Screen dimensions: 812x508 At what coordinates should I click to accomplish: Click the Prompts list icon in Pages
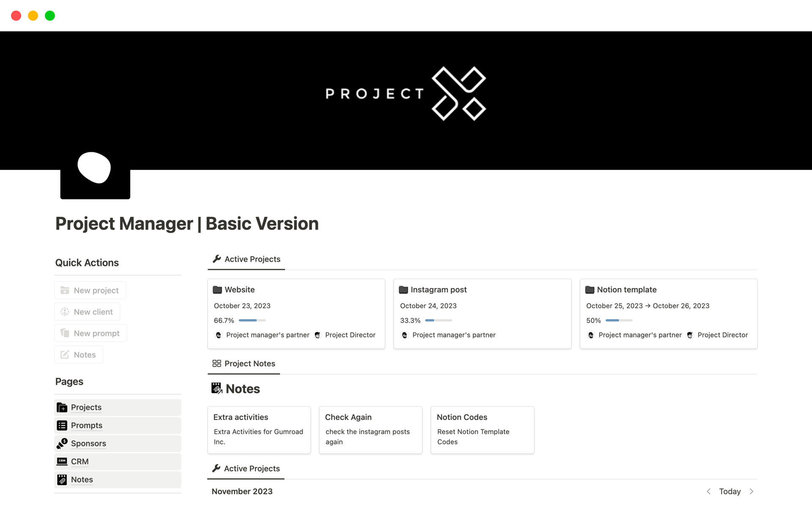pyautogui.click(x=62, y=425)
